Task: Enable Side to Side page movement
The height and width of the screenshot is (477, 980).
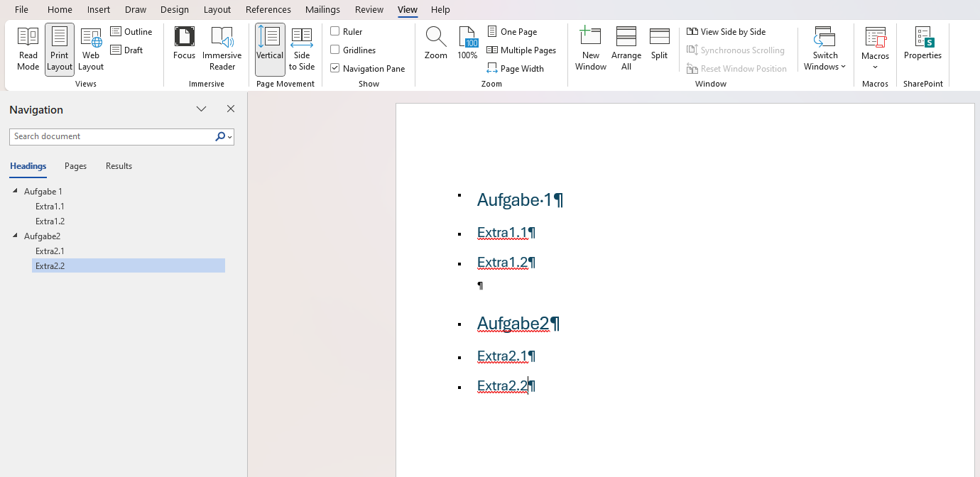Action: (301, 49)
